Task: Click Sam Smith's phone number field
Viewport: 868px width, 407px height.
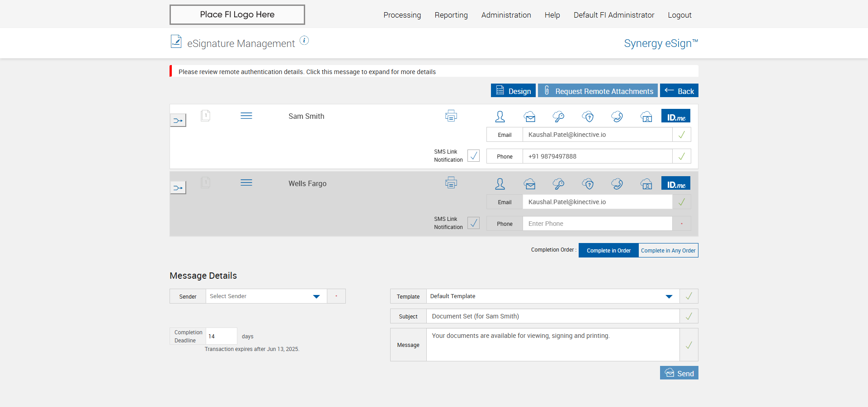Action: click(x=597, y=156)
